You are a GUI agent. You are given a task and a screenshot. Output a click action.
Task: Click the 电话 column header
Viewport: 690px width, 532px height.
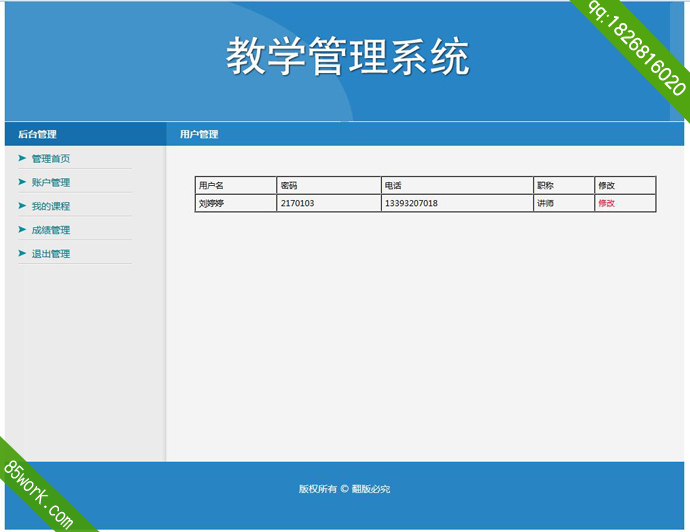393,186
